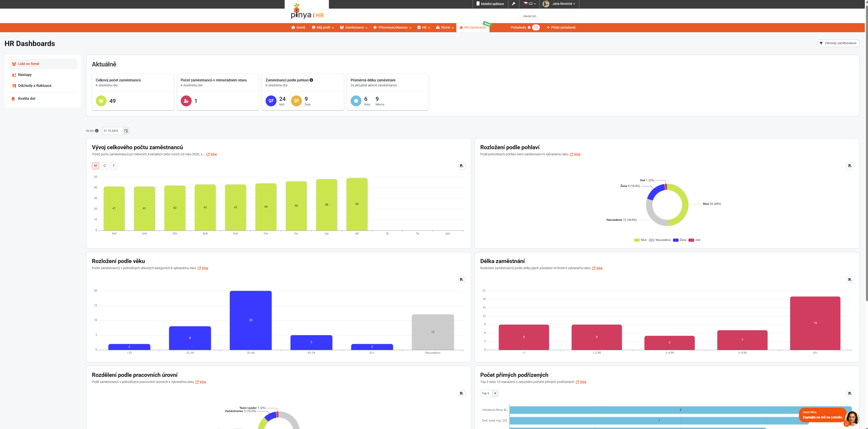Viewport: 868px width, 429px height.
Task: Click the mobile phone icon for Mobilní aplikace
Action: (x=478, y=4)
